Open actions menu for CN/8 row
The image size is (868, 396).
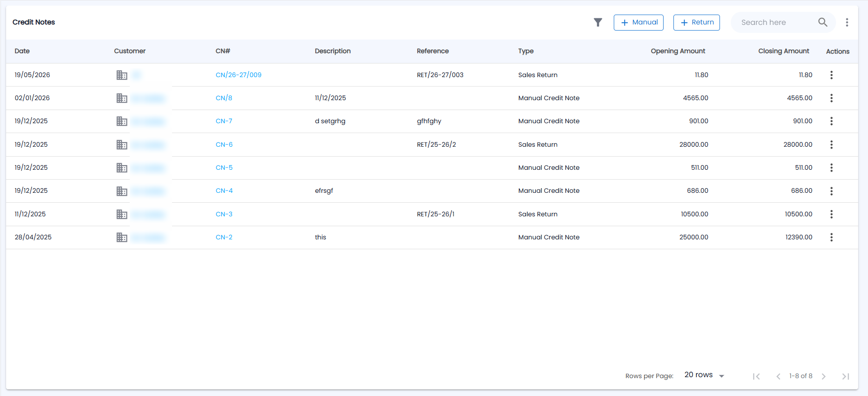point(831,98)
